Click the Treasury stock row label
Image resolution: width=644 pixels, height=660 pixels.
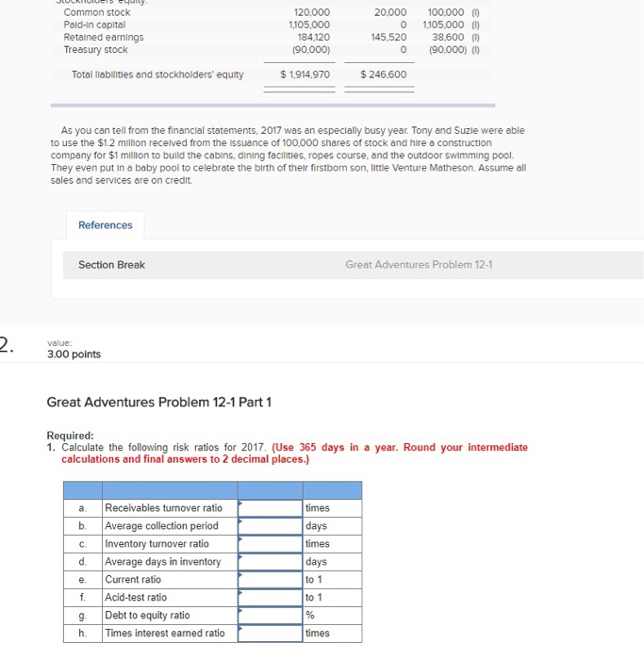[x=95, y=50]
